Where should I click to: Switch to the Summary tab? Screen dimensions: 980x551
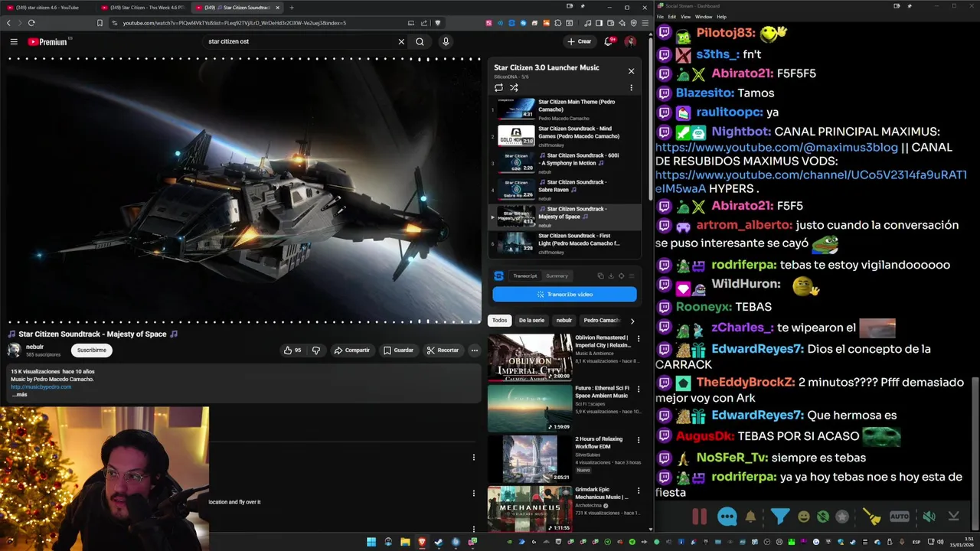557,275
